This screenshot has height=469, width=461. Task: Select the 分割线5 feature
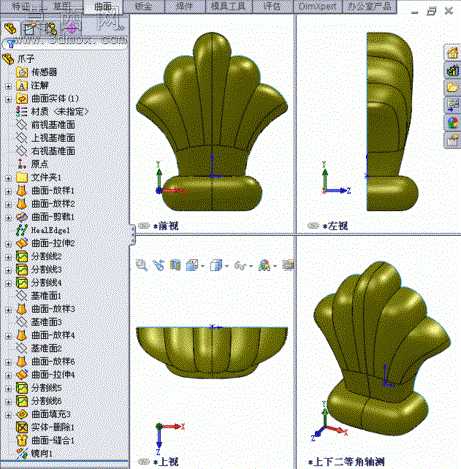coord(46,388)
